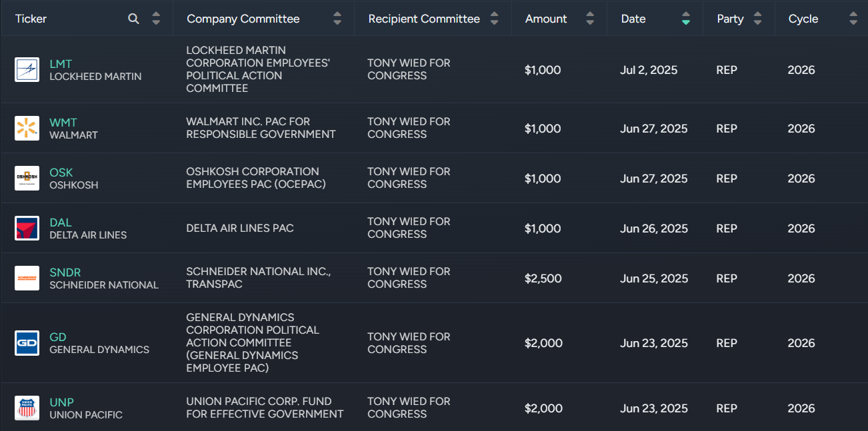Open the SNDR ticker link
868x431 pixels.
tap(65, 272)
